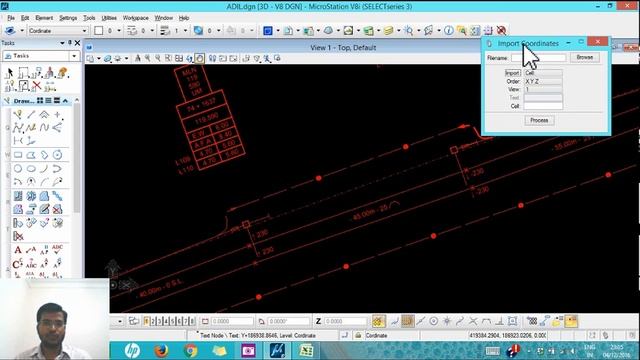The image size is (640, 360).
Task: Open Google Chrome from the taskbar
Action: [190, 351]
